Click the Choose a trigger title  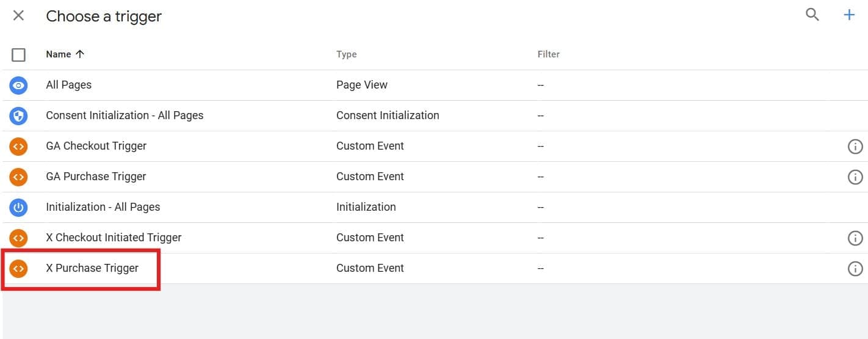pos(104,16)
